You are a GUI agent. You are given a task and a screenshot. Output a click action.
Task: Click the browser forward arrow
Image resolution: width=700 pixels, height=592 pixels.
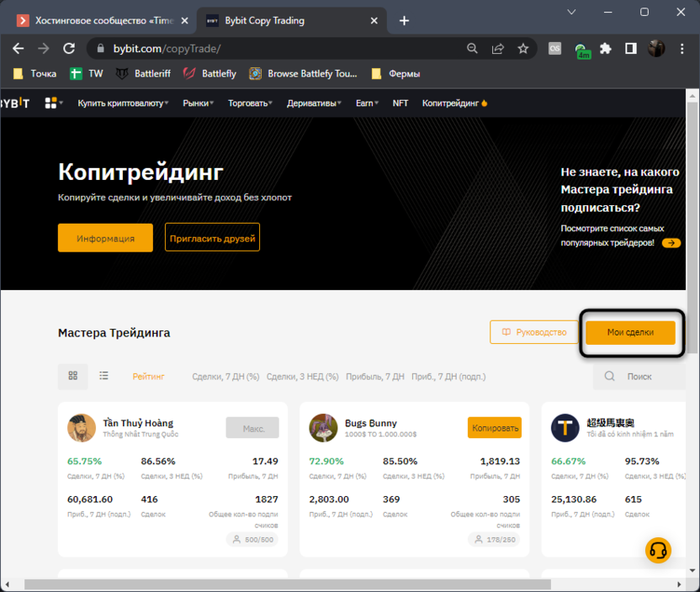tap(43, 49)
